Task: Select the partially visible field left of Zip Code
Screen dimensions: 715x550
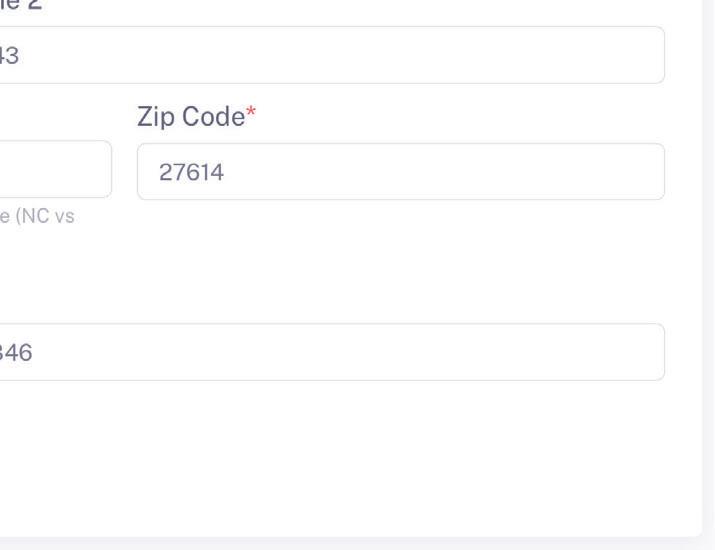Action: tap(56, 169)
